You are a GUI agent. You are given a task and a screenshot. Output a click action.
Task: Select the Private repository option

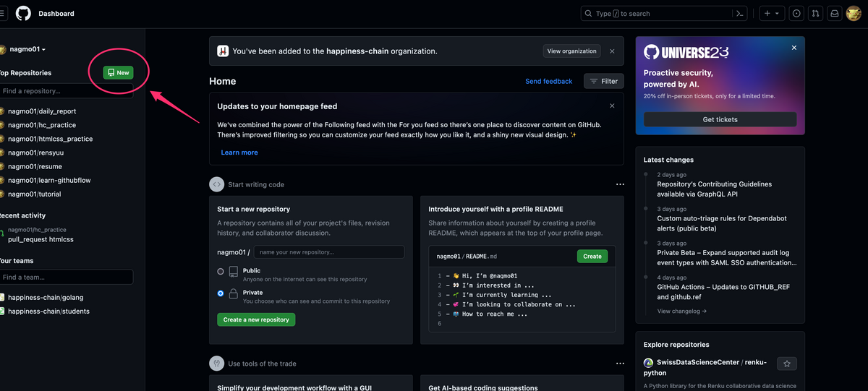(221, 293)
